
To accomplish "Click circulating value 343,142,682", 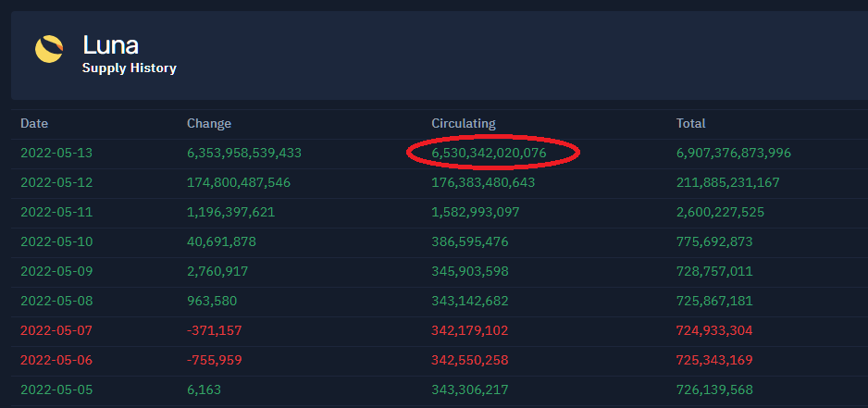I will (470, 302).
